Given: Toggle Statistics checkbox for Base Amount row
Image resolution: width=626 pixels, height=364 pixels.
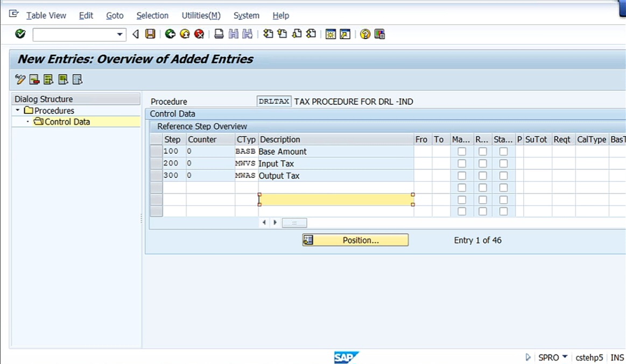Looking at the screenshot, I should pos(503,152).
